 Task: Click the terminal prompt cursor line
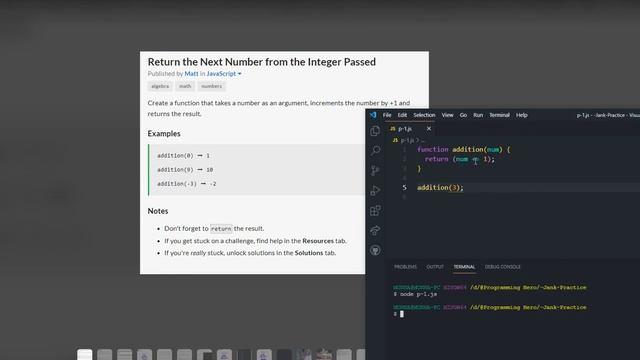click(399, 314)
